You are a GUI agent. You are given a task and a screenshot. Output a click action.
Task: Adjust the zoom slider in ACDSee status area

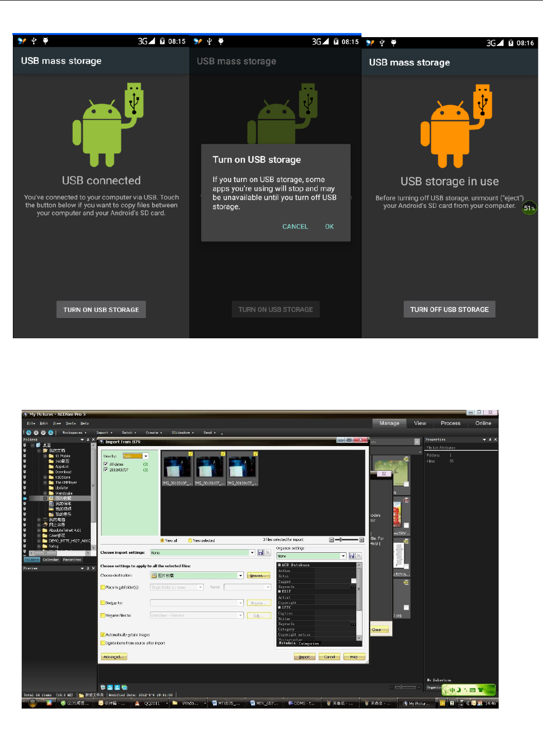[405, 687]
